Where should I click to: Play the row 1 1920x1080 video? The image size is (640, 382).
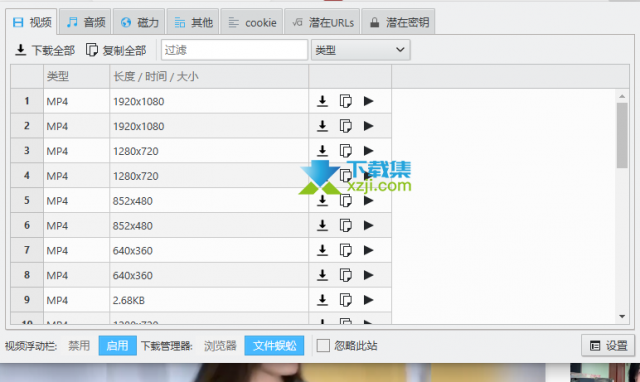coord(369,101)
